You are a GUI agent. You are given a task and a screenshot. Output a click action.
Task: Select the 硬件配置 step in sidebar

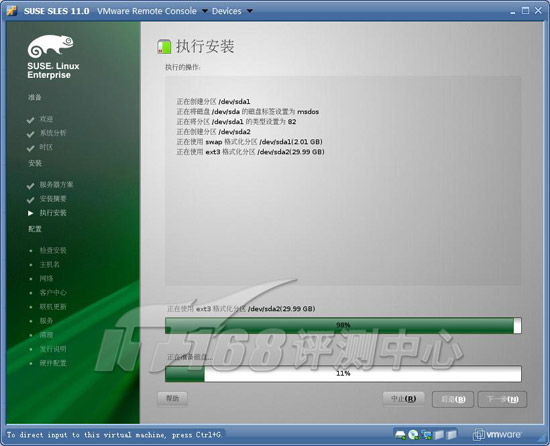click(x=53, y=363)
